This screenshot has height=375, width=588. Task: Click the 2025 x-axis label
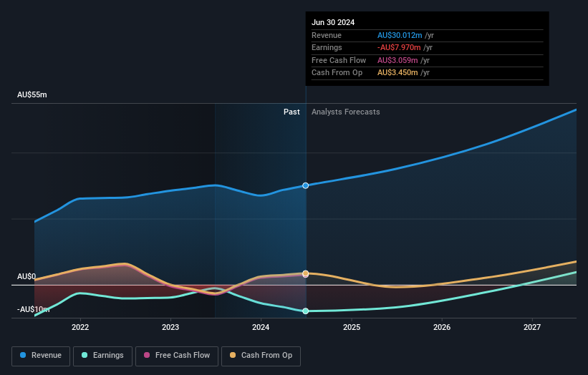click(352, 328)
